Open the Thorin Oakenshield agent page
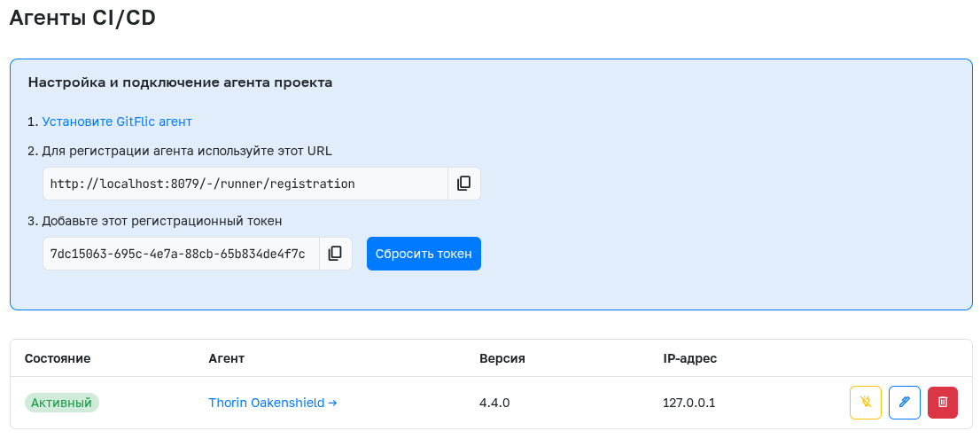 click(272, 403)
